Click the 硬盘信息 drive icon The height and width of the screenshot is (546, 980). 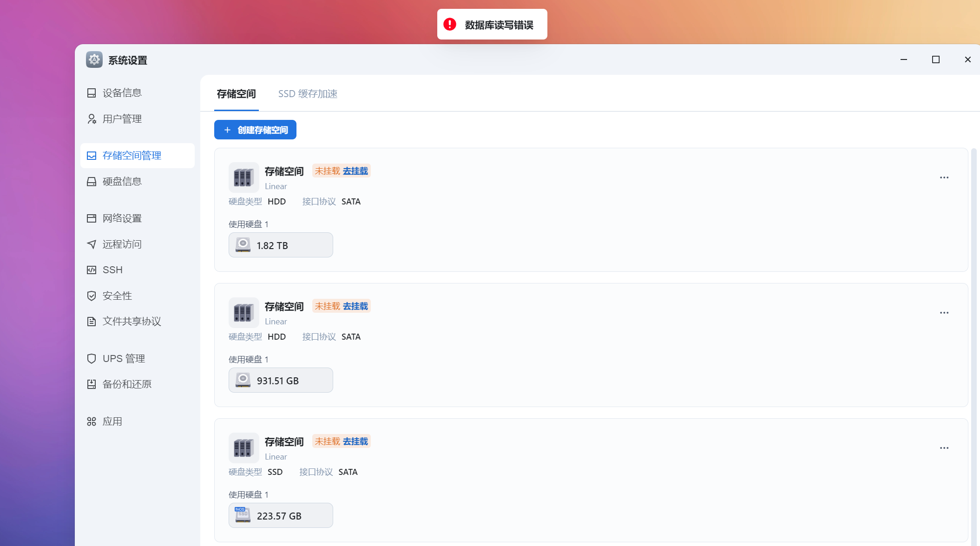click(x=92, y=182)
